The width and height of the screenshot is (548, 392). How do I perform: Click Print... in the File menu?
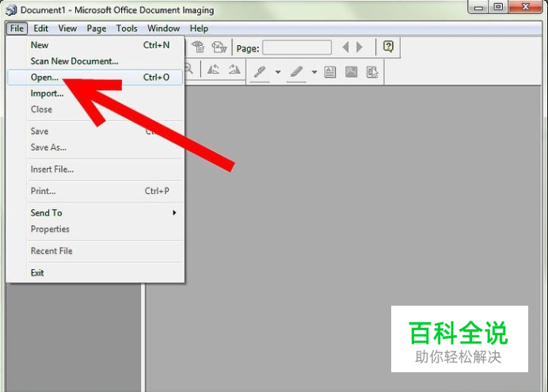coord(95,191)
